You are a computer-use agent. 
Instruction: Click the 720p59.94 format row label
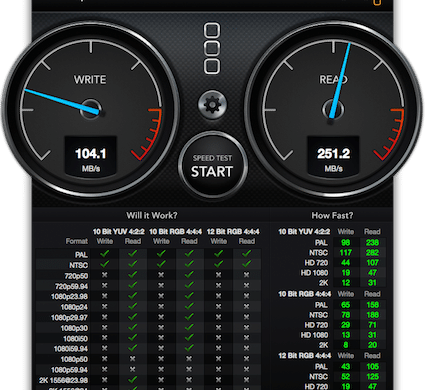click(x=71, y=286)
